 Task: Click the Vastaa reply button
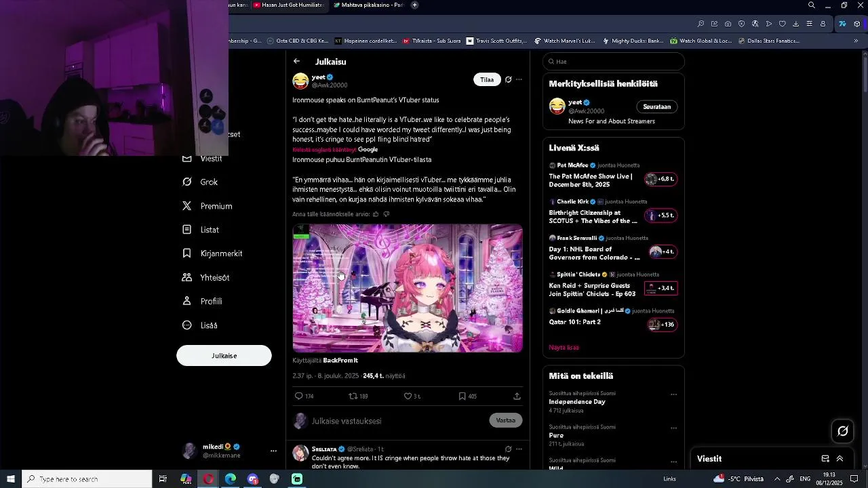pos(506,420)
